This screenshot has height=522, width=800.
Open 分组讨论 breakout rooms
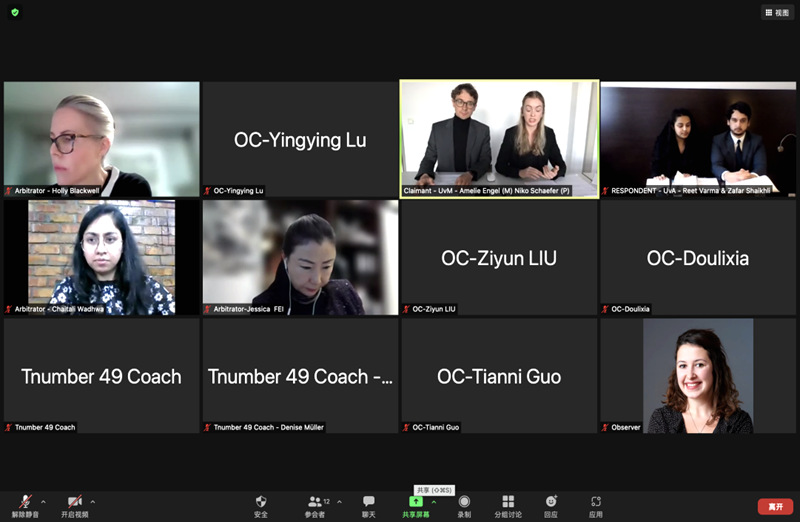pyautogui.click(x=508, y=505)
